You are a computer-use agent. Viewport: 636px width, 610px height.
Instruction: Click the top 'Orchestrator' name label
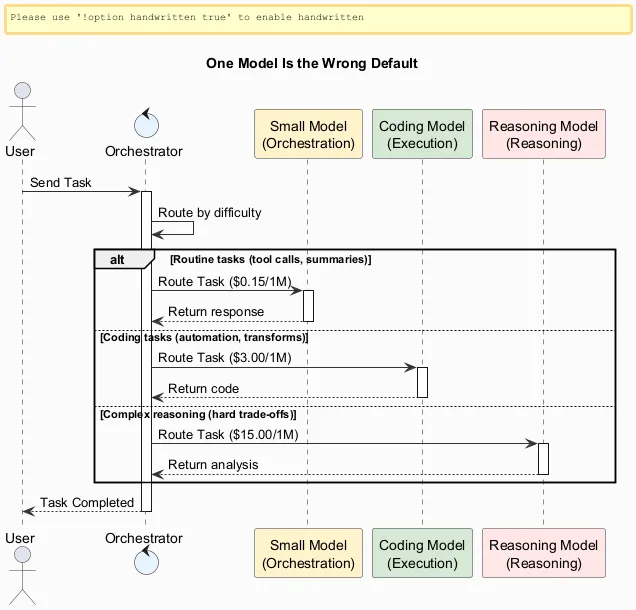[x=144, y=151]
